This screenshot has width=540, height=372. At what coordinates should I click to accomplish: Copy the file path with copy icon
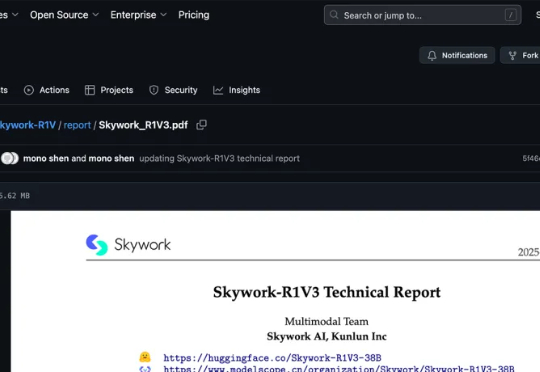pos(201,125)
